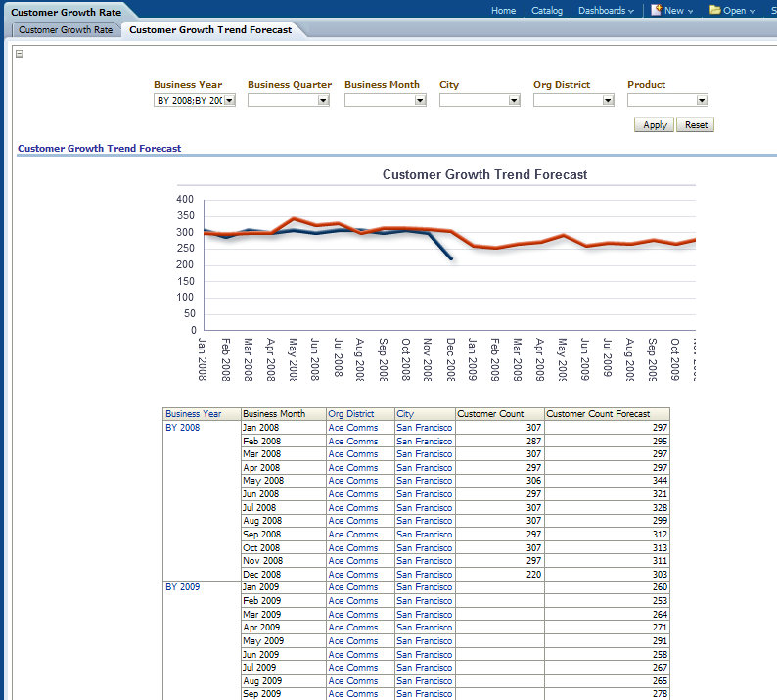This screenshot has width=777, height=700.
Task: Click the Open folder icon
Action: click(715, 10)
